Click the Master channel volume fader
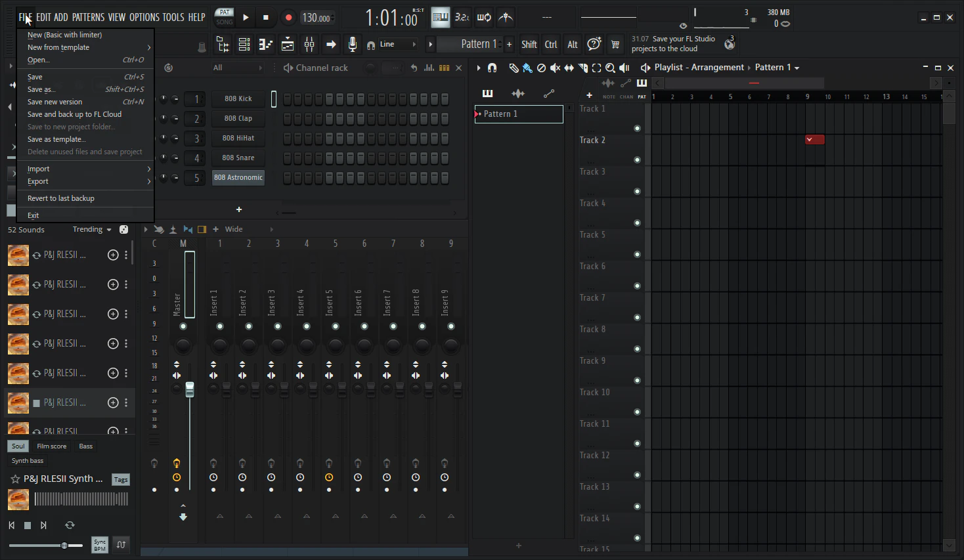 (190, 389)
